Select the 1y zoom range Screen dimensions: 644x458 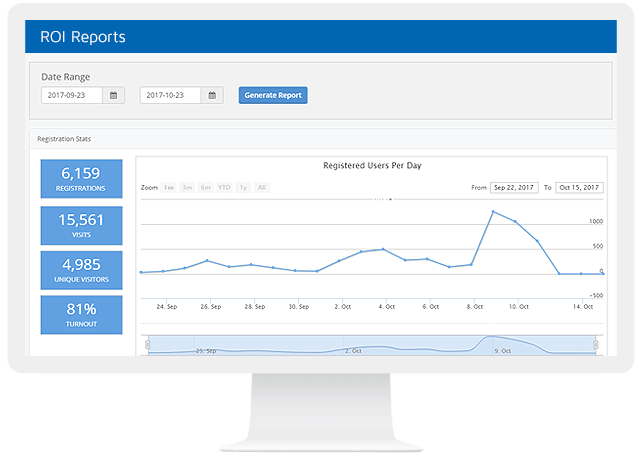[243, 187]
